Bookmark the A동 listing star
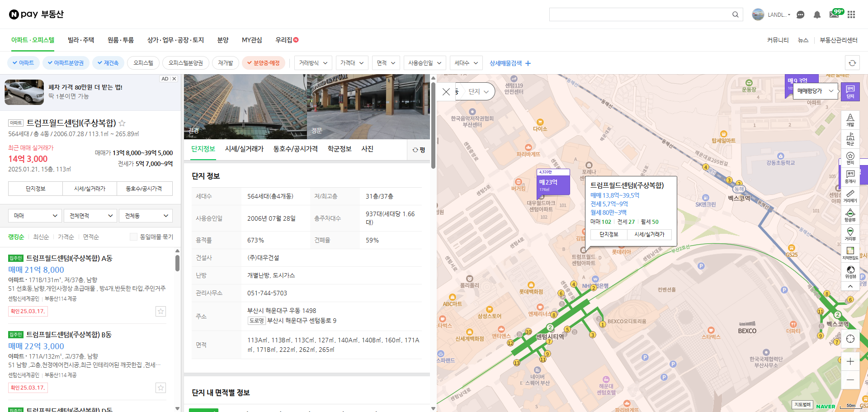 coord(160,311)
